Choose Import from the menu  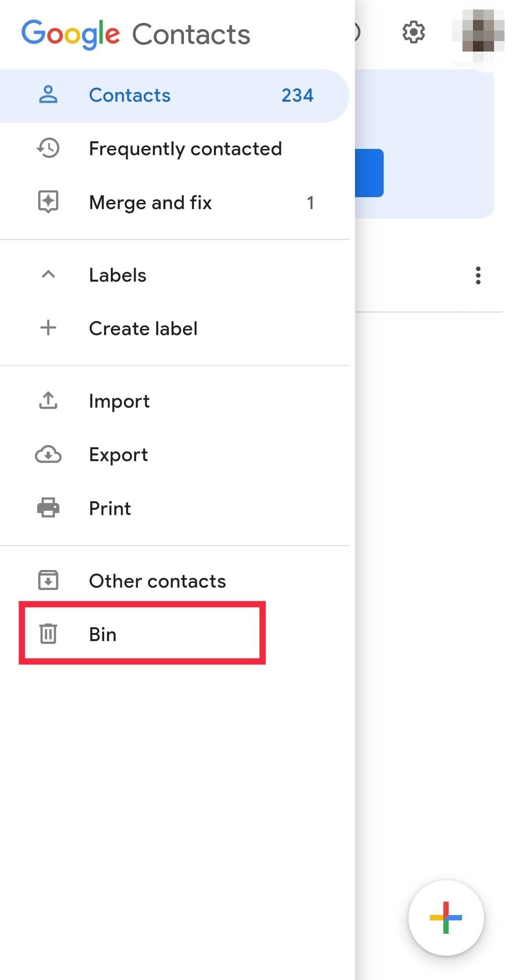(x=174, y=401)
